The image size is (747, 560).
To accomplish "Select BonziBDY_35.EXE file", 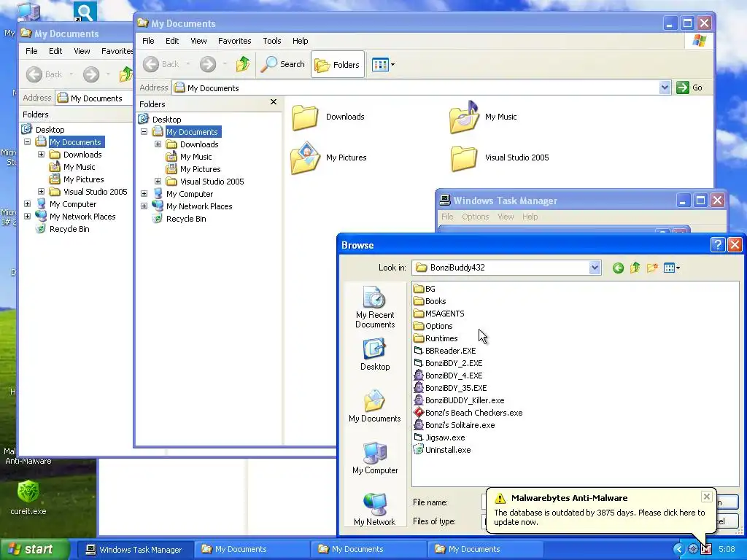I will click(x=451, y=388).
